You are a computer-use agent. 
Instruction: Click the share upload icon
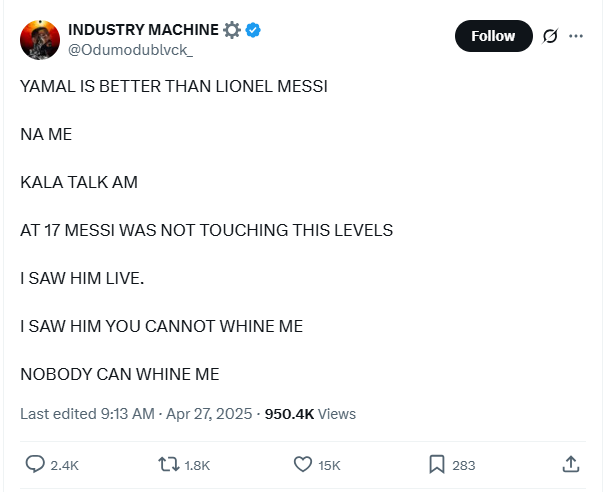tap(571, 464)
